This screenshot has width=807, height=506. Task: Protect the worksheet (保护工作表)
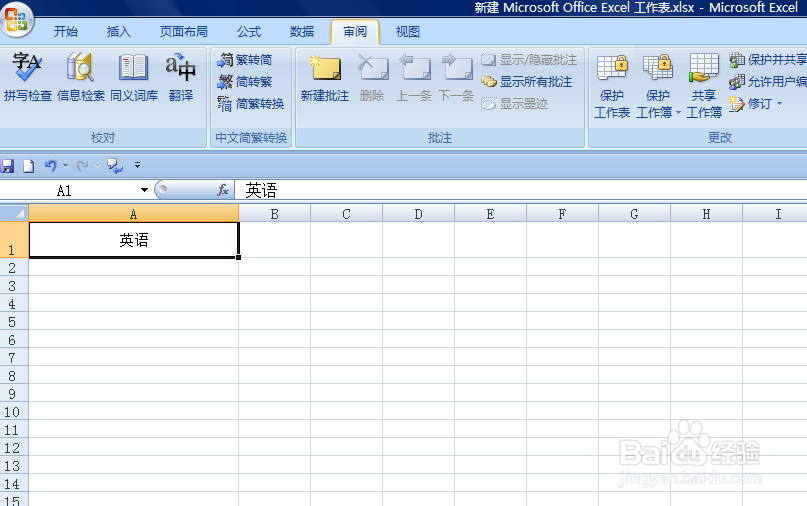pos(611,85)
